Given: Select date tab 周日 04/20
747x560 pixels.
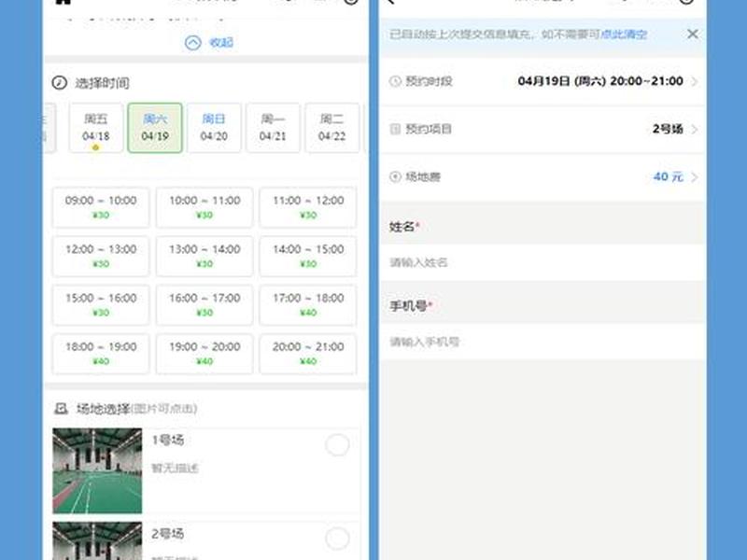Looking at the screenshot, I should coord(214,128).
